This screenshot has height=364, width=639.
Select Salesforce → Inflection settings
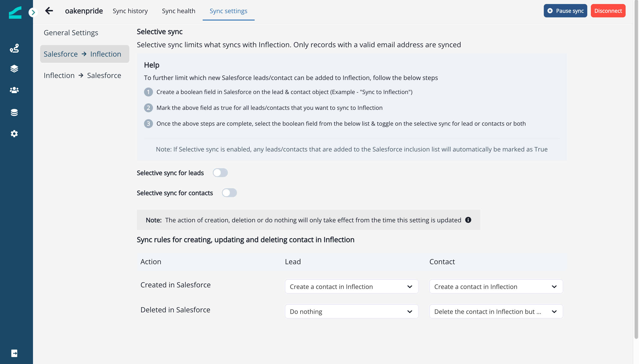[85, 54]
